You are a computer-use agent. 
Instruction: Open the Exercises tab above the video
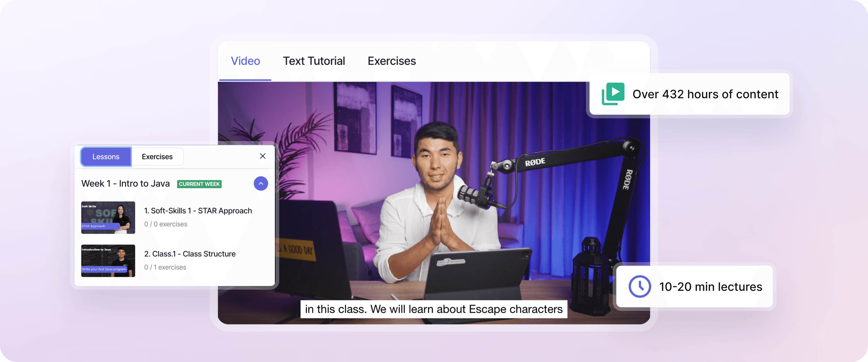click(392, 61)
